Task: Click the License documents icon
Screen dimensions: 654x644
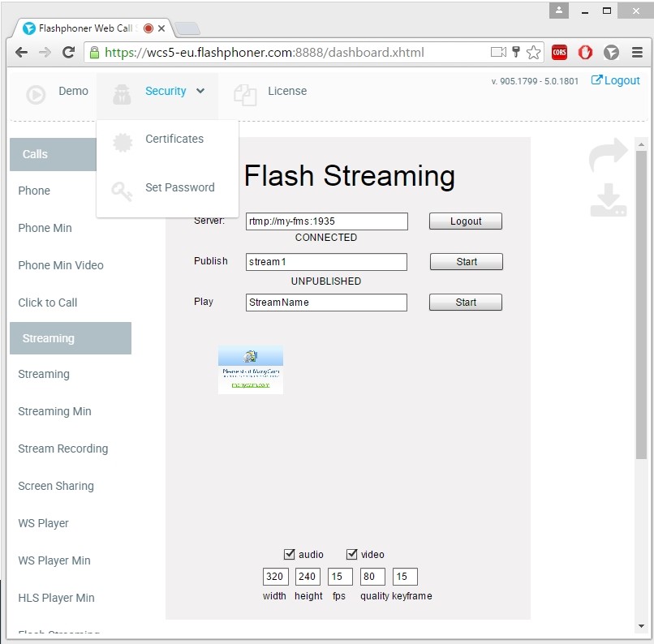Action: click(x=245, y=95)
